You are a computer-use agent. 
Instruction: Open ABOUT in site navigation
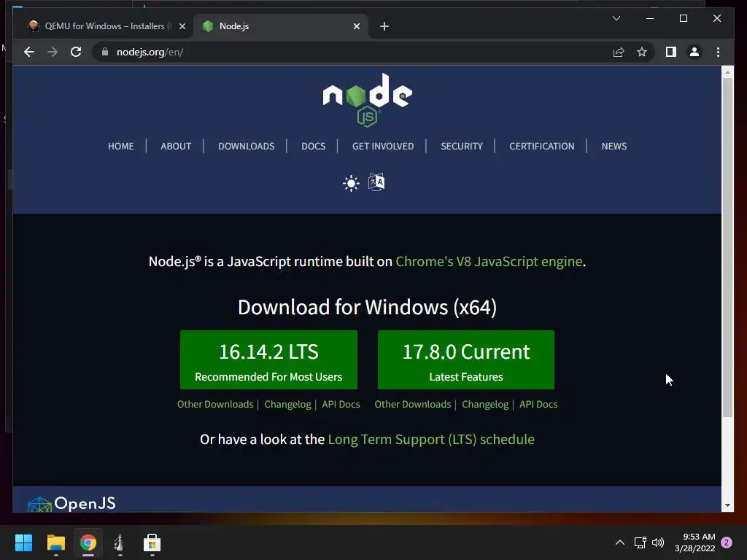coord(176,146)
